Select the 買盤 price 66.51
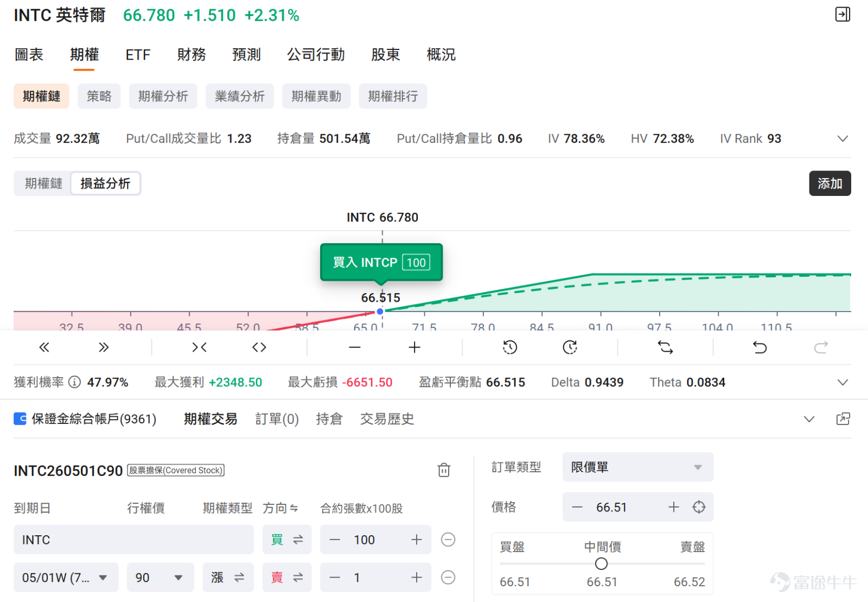868x602 pixels. point(515,582)
